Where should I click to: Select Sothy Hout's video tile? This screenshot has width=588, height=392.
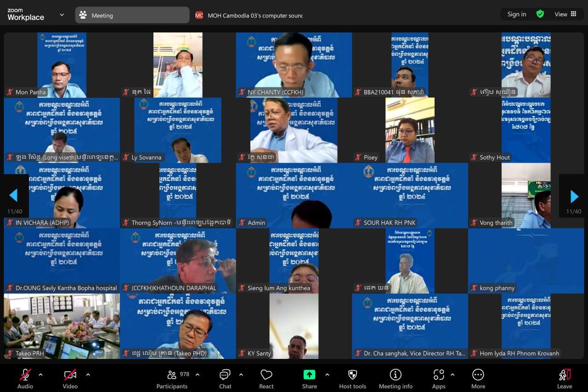526,131
